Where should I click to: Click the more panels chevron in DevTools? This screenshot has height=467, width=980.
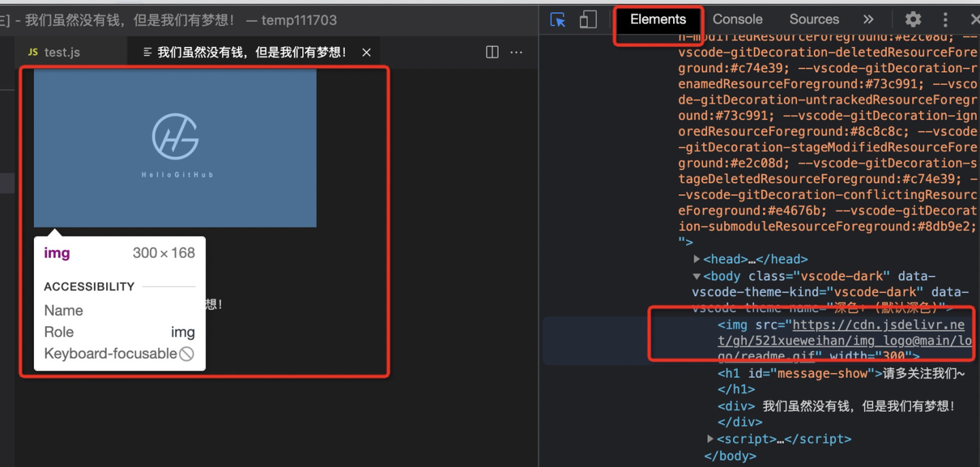click(868, 19)
